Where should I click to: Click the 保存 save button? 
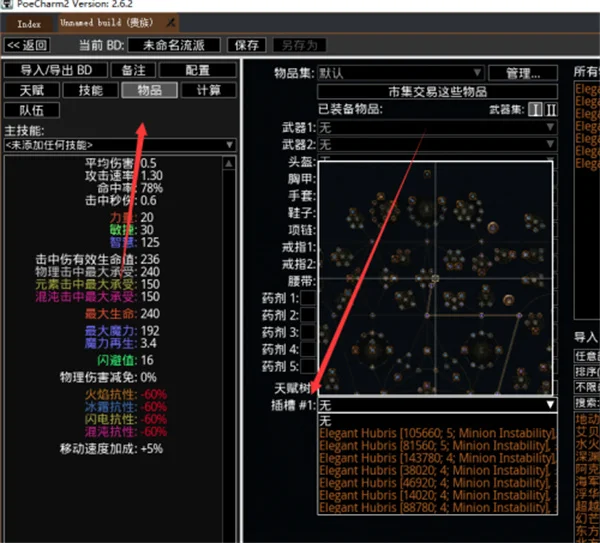[245, 45]
